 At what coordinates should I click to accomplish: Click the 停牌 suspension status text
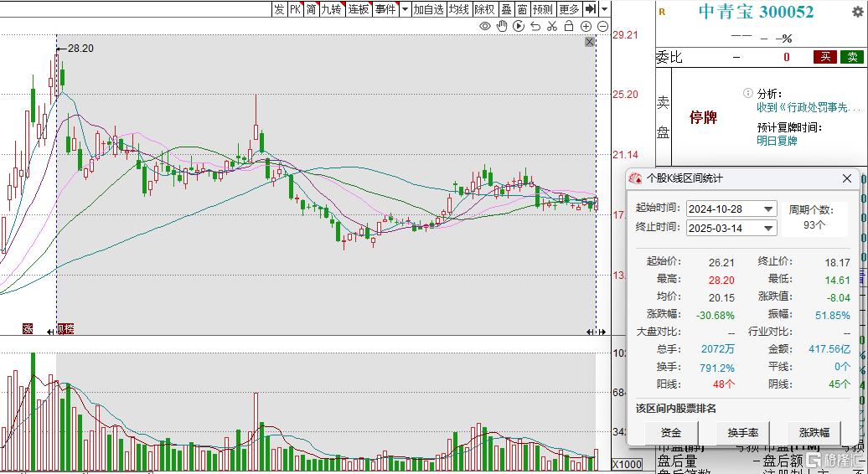(703, 117)
